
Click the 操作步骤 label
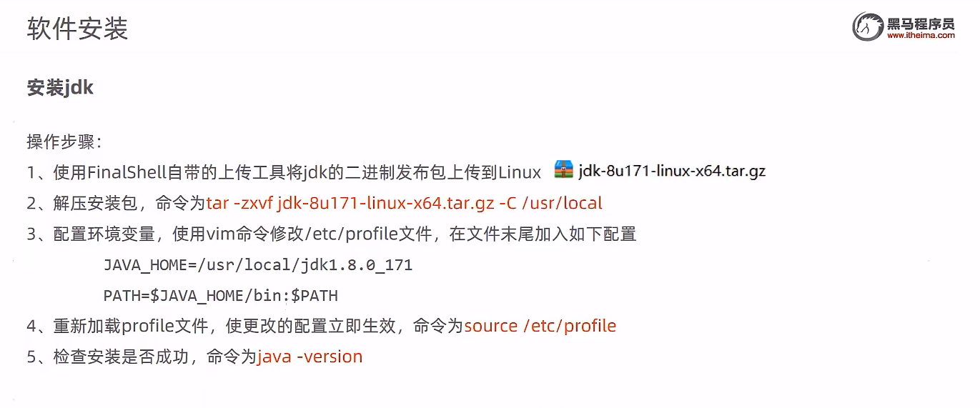click(x=65, y=141)
